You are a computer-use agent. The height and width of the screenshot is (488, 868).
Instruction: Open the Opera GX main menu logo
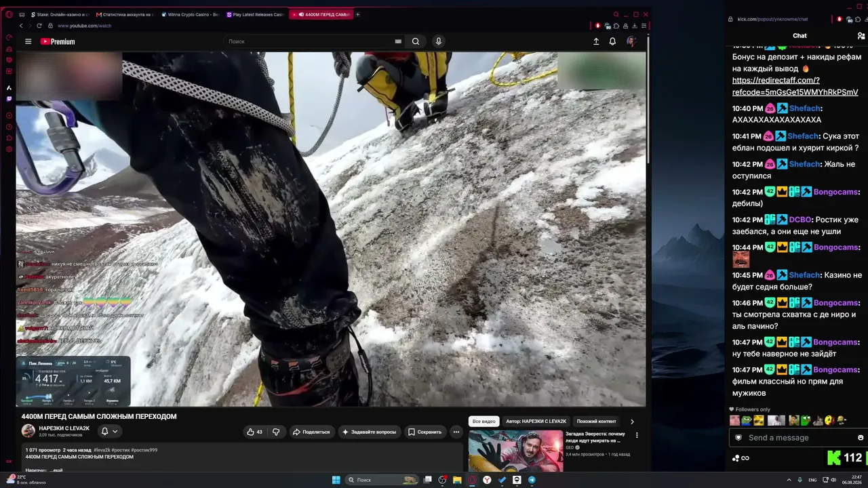pyautogui.click(x=9, y=14)
